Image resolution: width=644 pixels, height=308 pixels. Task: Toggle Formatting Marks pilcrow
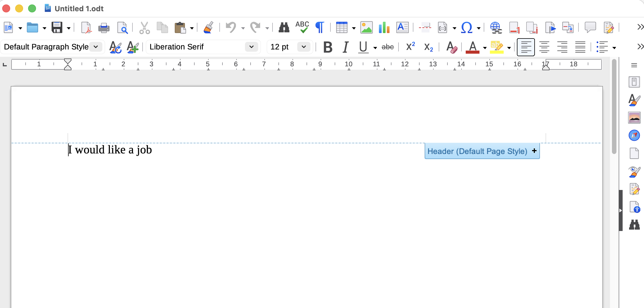(320, 28)
